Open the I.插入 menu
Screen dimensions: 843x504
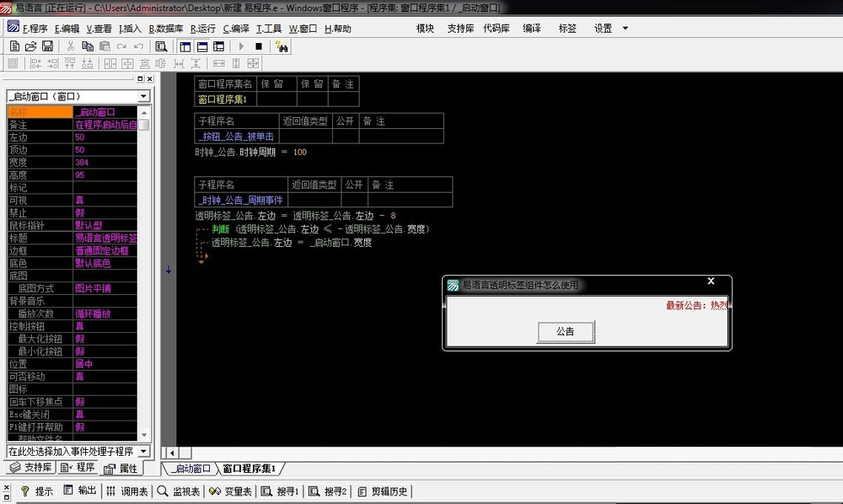[x=130, y=29]
